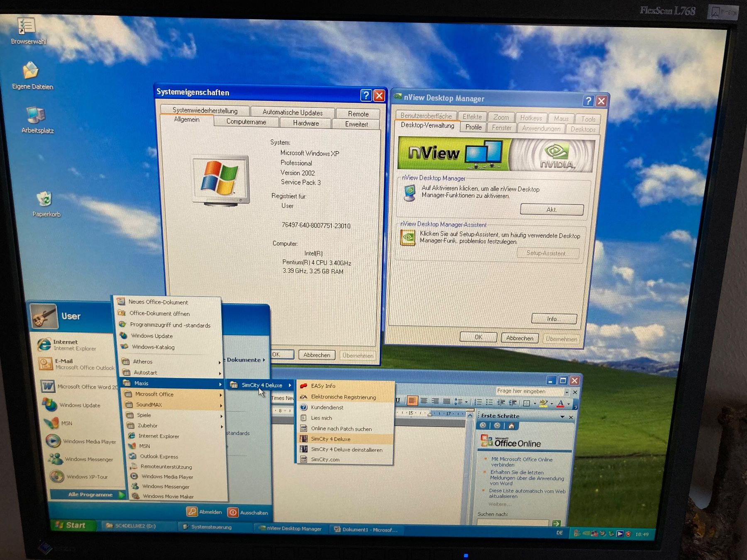747x560 pixels.
Task: Click Start button on taskbar
Action: (x=73, y=525)
